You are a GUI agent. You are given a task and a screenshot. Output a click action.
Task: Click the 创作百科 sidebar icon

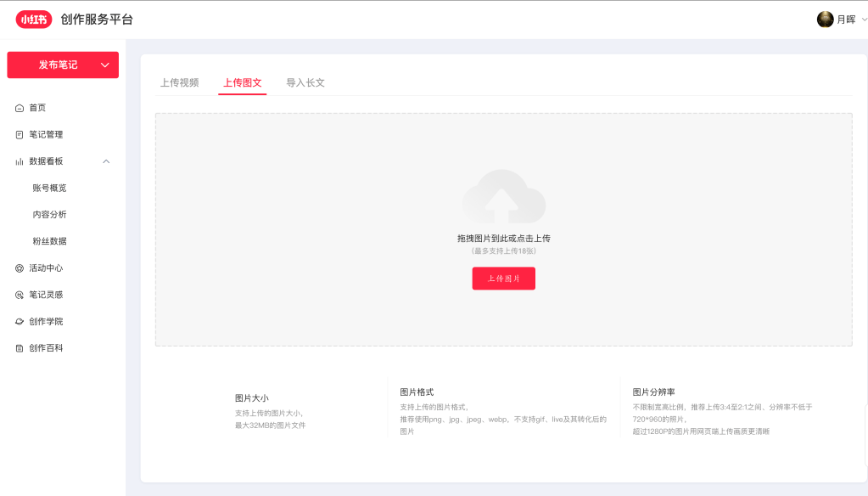[x=20, y=348]
